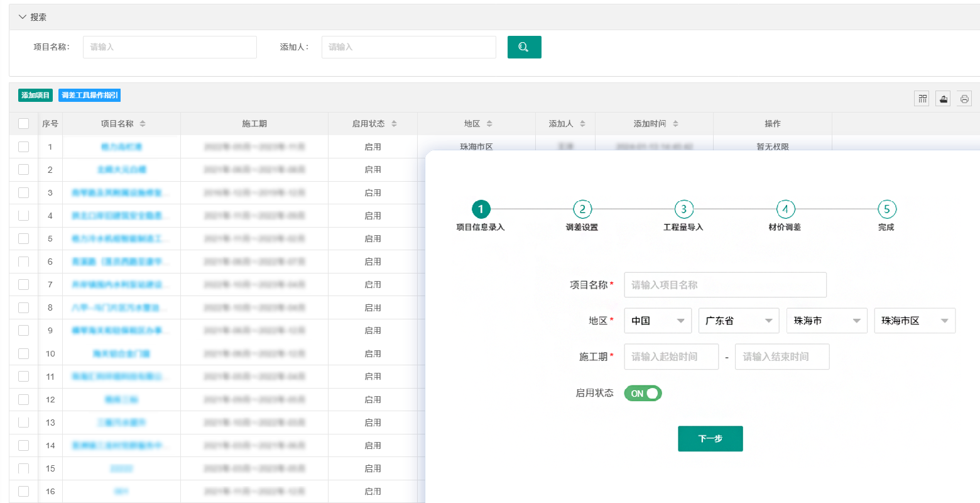Click step 3 工程量导入 circle icon

(683, 209)
